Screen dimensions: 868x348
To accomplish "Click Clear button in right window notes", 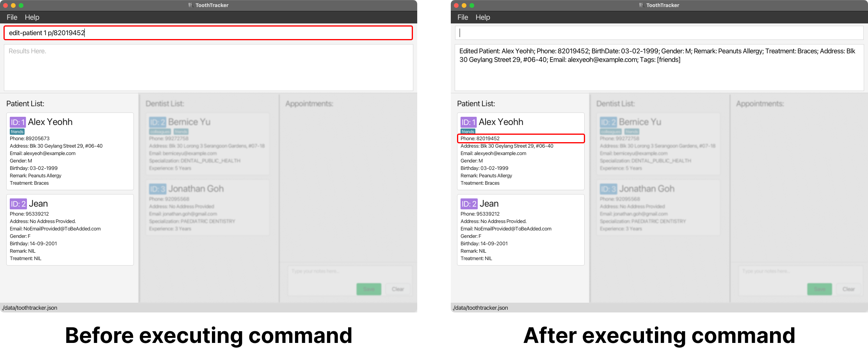I will pyautogui.click(x=848, y=289).
